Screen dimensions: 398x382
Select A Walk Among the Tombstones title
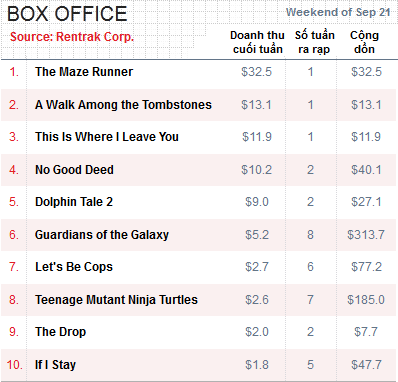point(123,105)
